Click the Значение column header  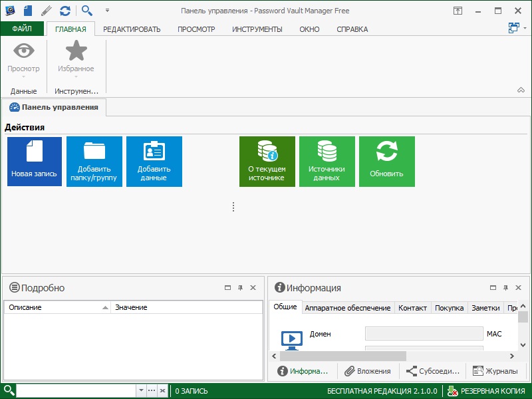tap(187, 307)
